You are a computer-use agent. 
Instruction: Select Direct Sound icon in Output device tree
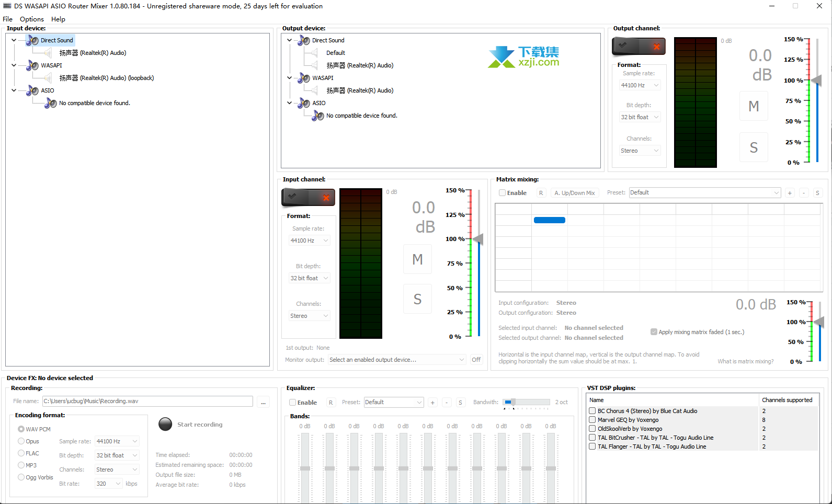(x=304, y=40)
